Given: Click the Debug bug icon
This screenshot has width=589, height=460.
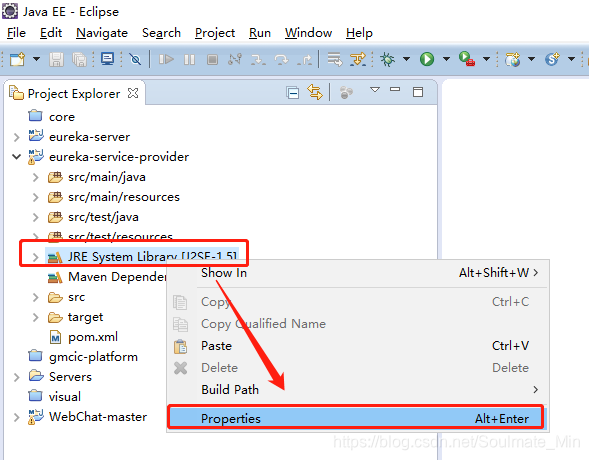Looking at the screenshot, I should pos(387,59).
